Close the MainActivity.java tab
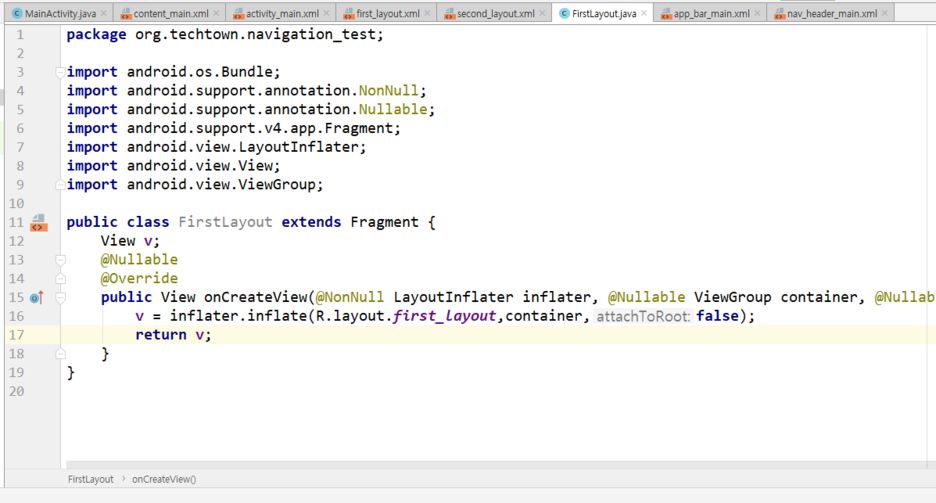The image size is (936, 503). pos(104,13)
